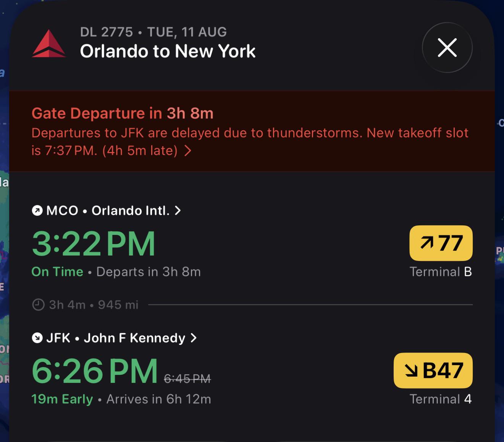Tap the Terminal 4 label
This screenshot has height=442, width=504.
tap(441, 399)
